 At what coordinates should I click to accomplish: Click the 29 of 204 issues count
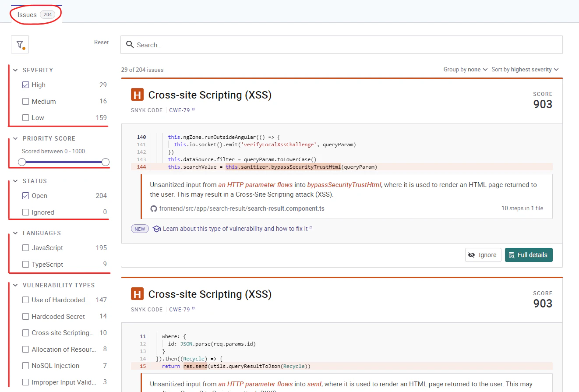pyautogui.click(x=142, y=70)
